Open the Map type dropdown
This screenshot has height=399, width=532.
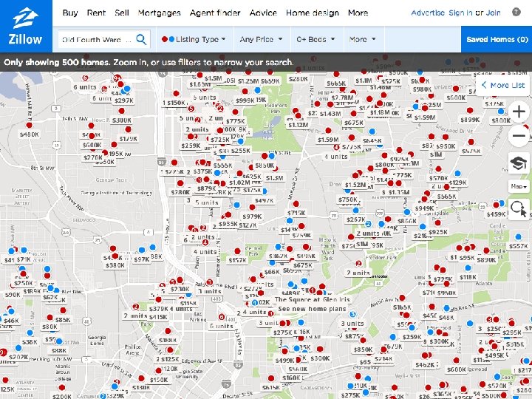519,186
